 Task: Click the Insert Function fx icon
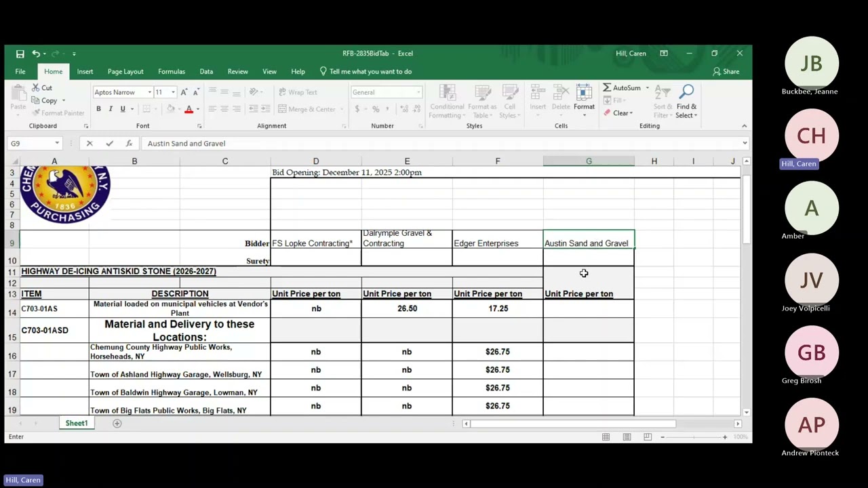(129, 144)
